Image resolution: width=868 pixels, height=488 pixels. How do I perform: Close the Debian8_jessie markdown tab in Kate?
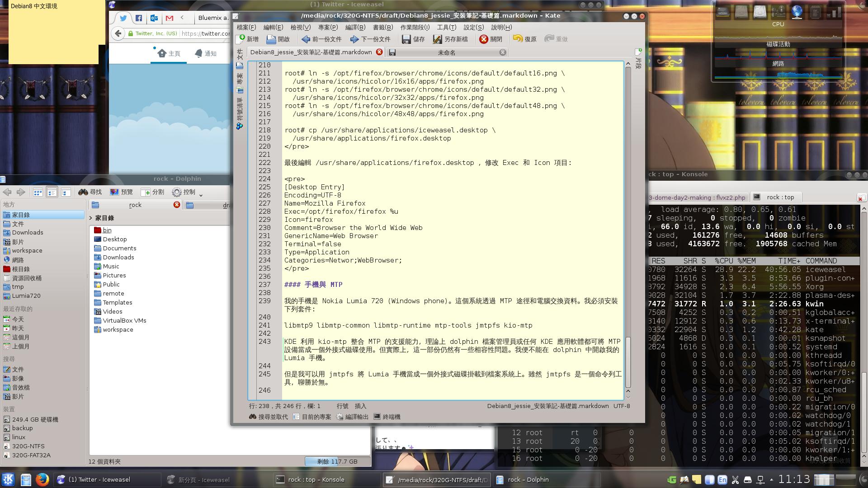[379, 52]
